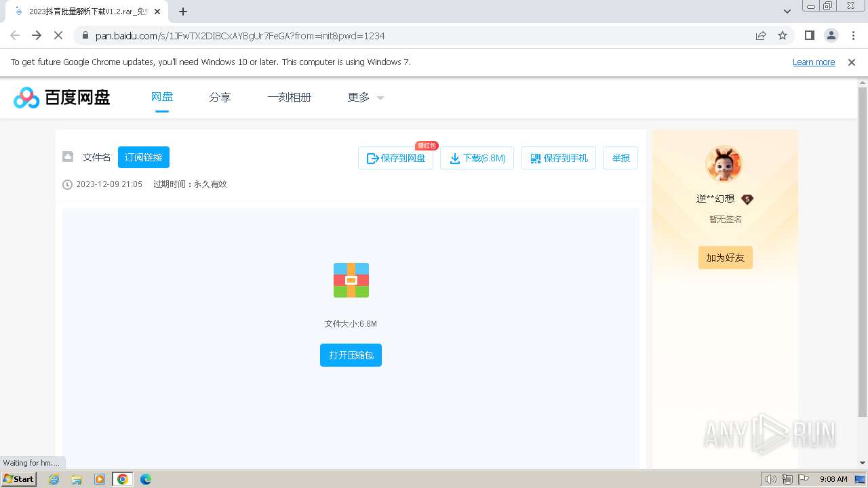The width and height of the screenshot is (868, 488).
Task: Click the 过期时间：永久有效 text
Action: (x=190, y=184)
